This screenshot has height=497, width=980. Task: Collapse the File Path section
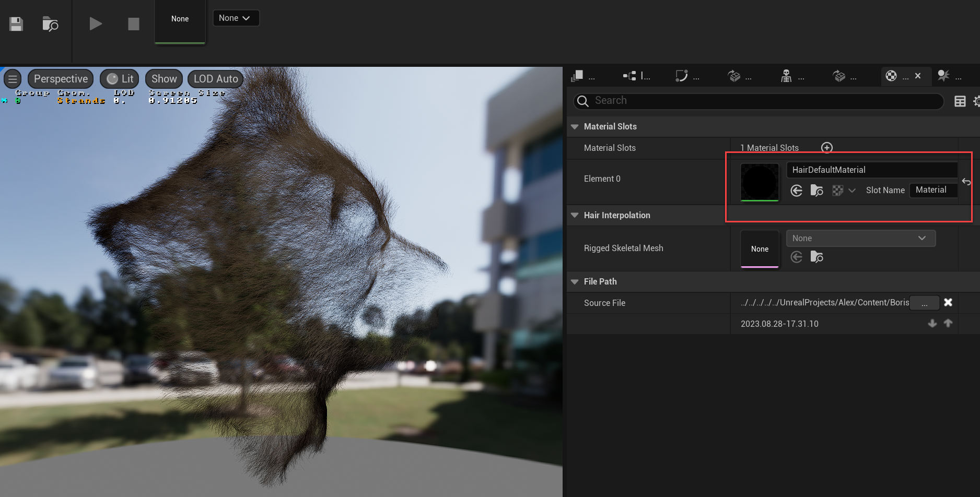[575, 281]
